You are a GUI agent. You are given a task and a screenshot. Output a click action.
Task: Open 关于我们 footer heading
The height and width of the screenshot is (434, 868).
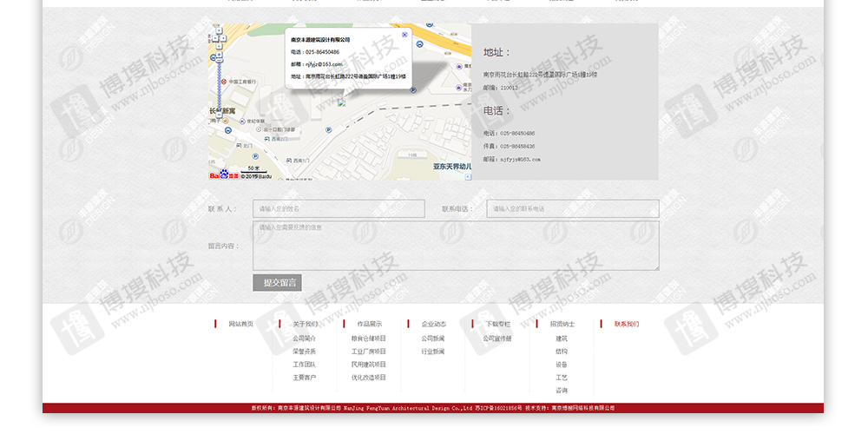click(306, 324)
